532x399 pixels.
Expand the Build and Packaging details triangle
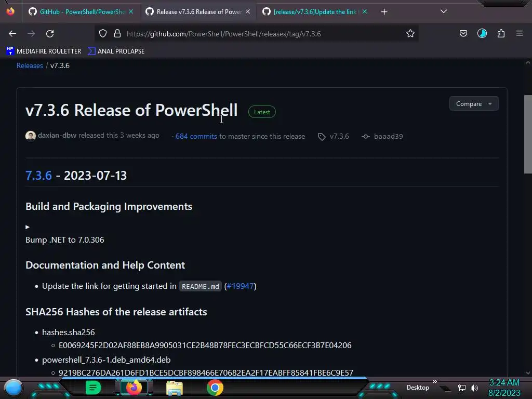[x=28, y=227]
